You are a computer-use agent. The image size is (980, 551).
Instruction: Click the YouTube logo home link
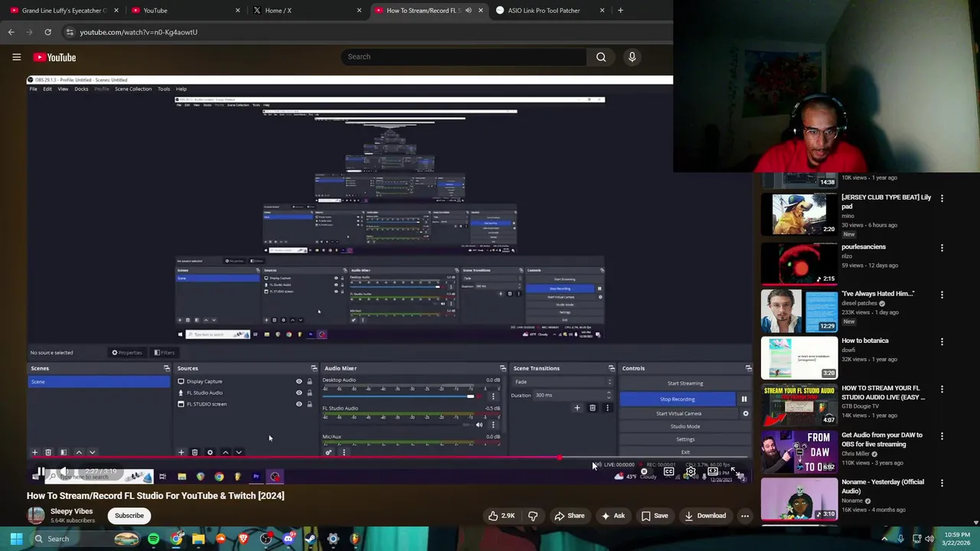click(54, 57)
